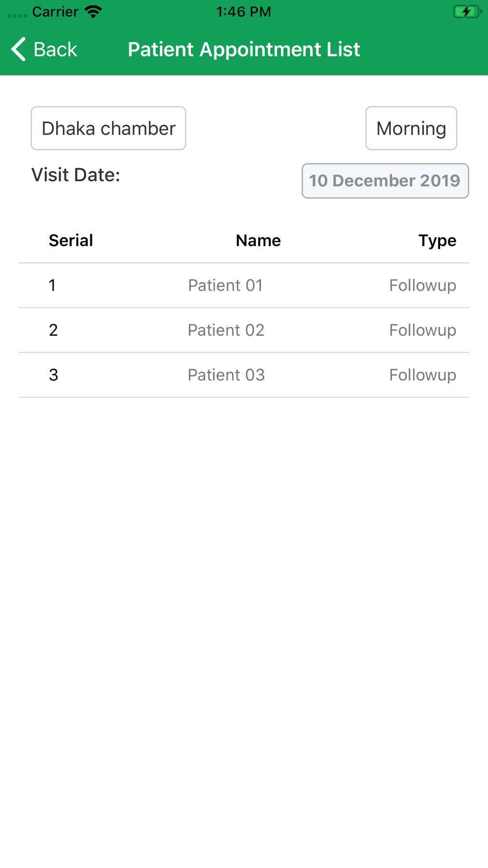Select the Patient 03 name
This screenshot has width=488, height=868.
tap(226, 375)
